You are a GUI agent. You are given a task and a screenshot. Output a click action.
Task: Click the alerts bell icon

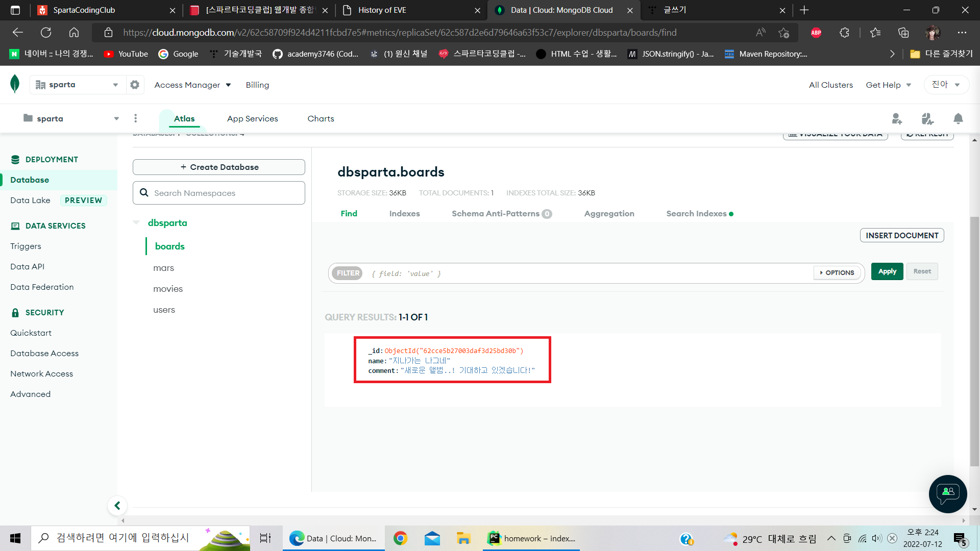pyautogui.click(x=958, y=119)
